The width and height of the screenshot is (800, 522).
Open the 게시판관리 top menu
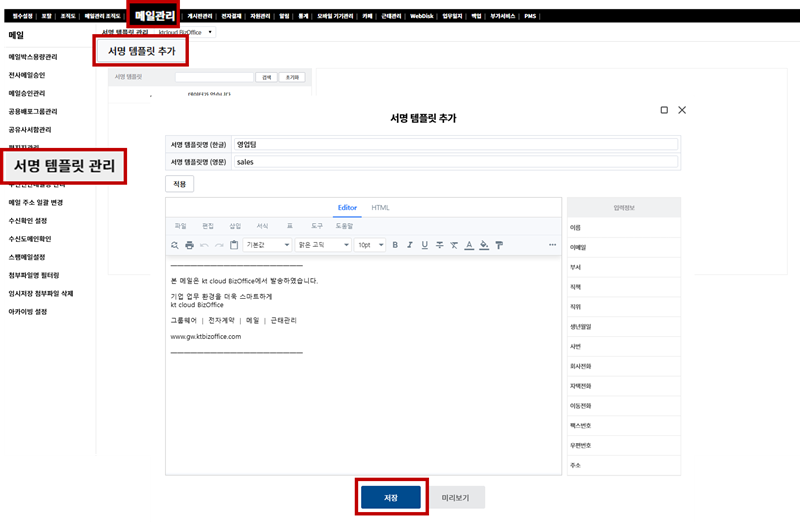(199, 16)
